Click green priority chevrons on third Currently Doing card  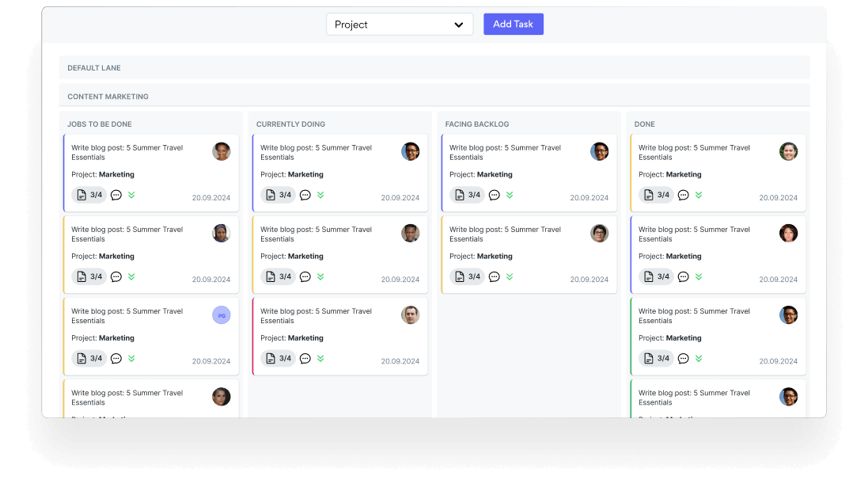(x=320, y=359)
